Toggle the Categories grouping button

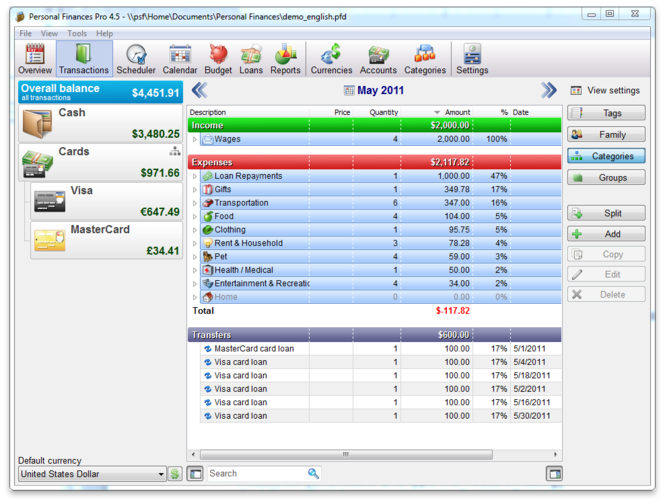pyautogui.click(x=606, y=156)
